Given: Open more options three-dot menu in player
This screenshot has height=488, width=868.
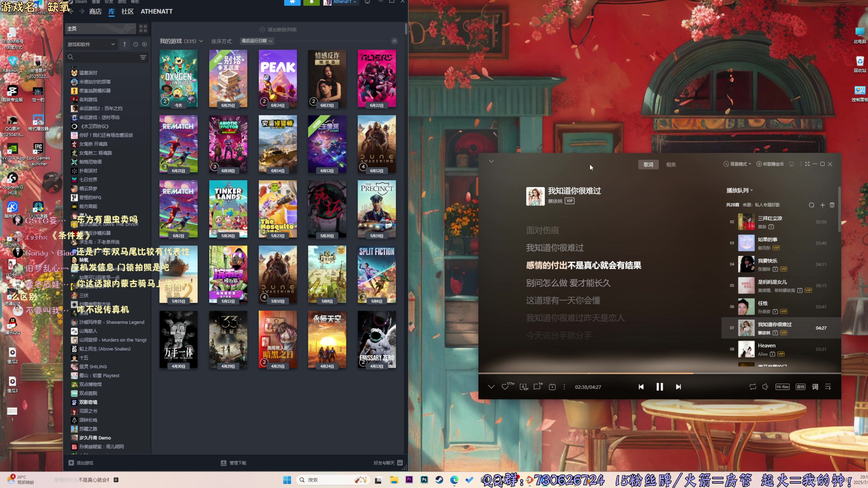Looking at the screenshot, I should point(564,387).
